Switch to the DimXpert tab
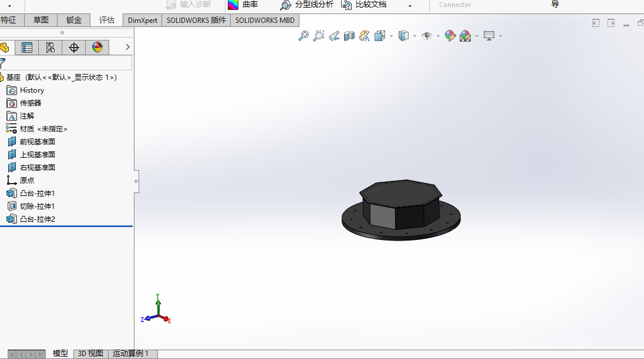Viewport: 644px width, 359px height. pos(143,20)
